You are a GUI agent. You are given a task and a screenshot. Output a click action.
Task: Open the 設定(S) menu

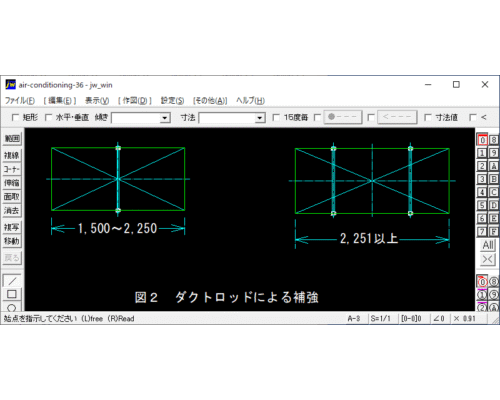[172, 101]
